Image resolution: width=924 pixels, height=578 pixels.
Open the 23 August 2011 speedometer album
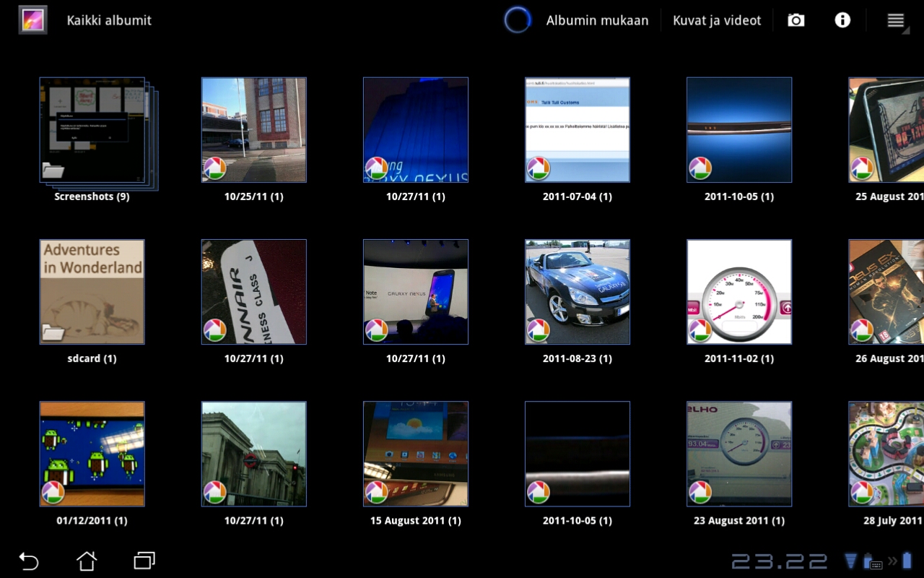tap(739, 454)
